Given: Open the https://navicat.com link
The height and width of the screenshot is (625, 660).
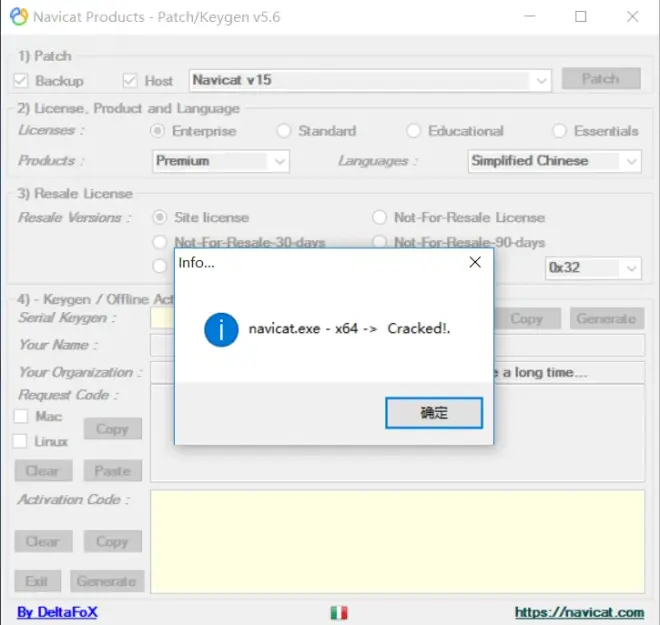Looking at the screenshot, I should coord(579,612).
